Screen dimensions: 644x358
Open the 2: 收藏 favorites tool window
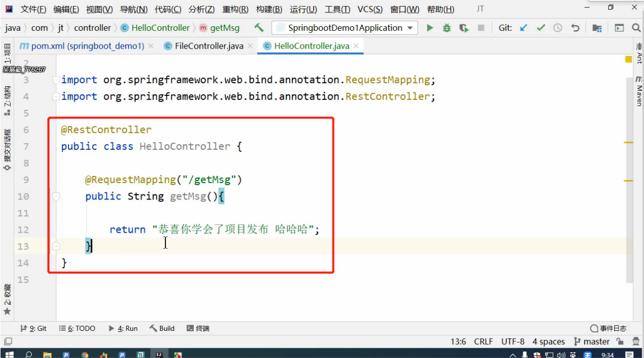click(x=7, y=299)
